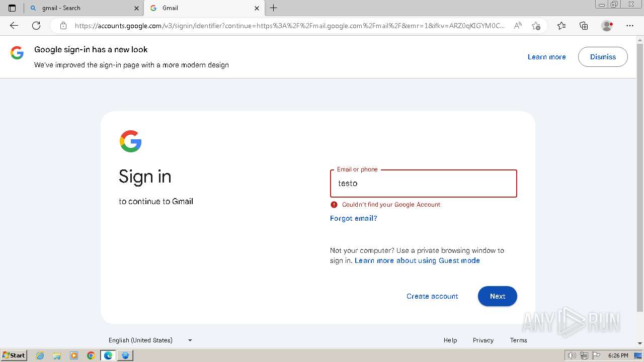This screenshot has width=644, height=362.
Task: Open the browser profile icon
Action: (607, 26)
